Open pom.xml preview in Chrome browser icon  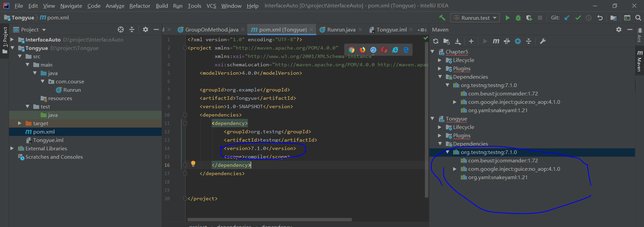coord(352,50)
